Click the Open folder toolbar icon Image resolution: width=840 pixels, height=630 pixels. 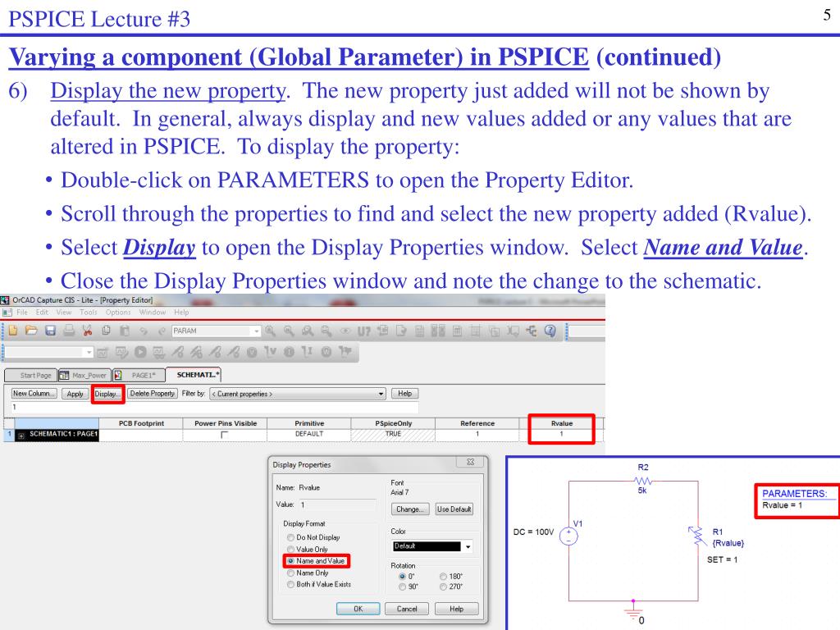(x=32, y=331)
